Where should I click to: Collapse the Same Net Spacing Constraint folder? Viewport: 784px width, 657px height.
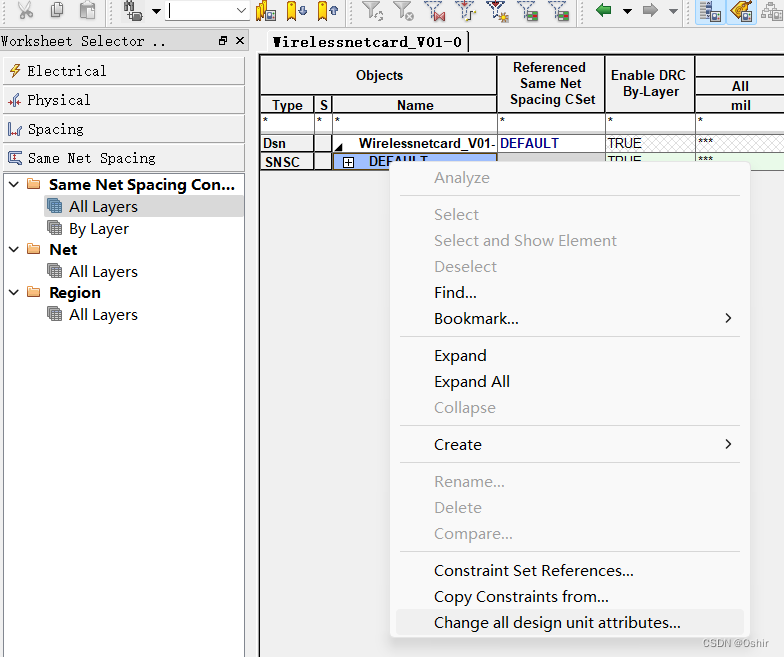(x=13, y=184)
